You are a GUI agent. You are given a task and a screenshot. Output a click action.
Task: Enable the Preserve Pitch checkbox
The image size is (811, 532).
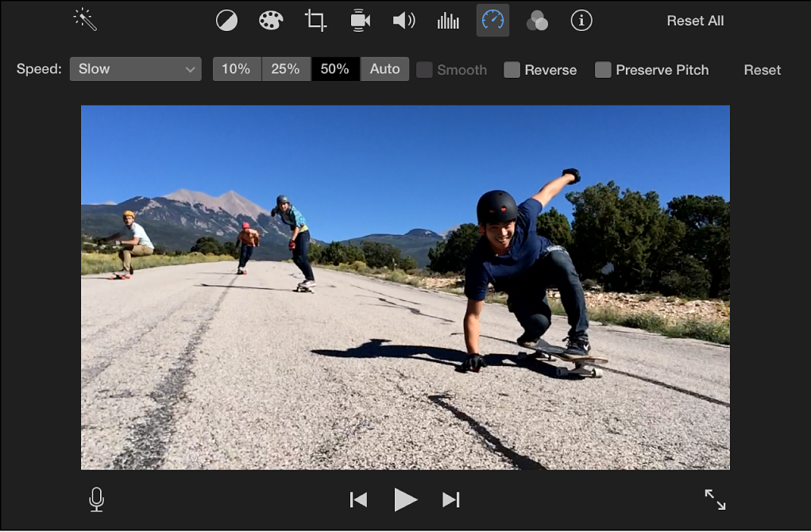(603, 70)
